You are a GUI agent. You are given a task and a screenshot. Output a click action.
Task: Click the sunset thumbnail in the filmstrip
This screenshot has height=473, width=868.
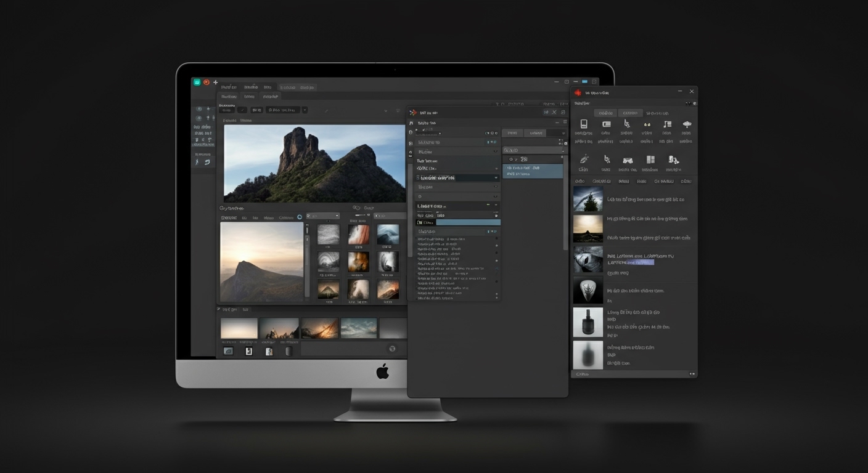[320, 327]
